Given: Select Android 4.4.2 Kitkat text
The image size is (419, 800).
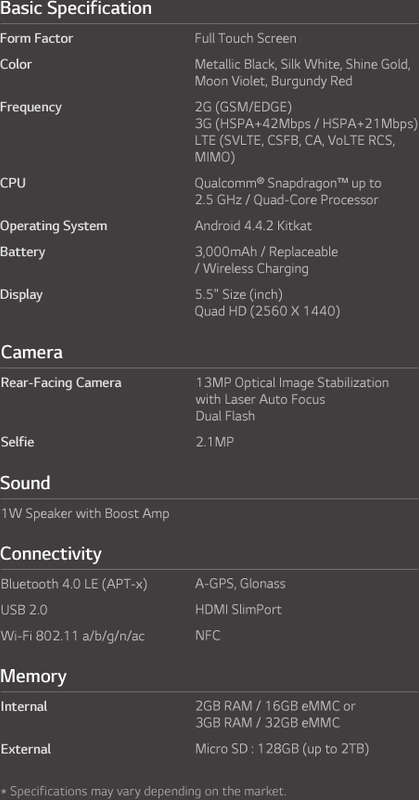Looking at the screenshot, I should 253,226.
